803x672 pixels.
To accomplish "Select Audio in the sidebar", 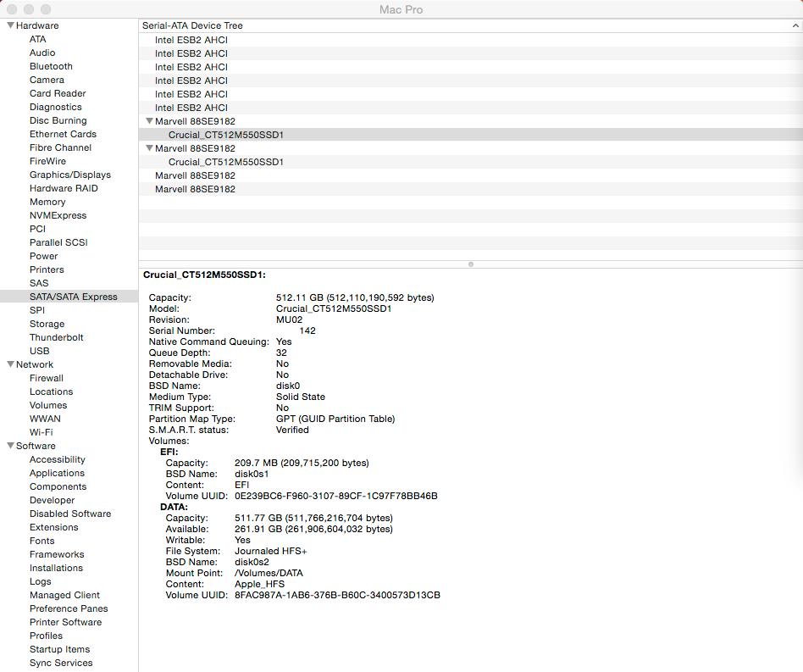I will pos(42,53).
